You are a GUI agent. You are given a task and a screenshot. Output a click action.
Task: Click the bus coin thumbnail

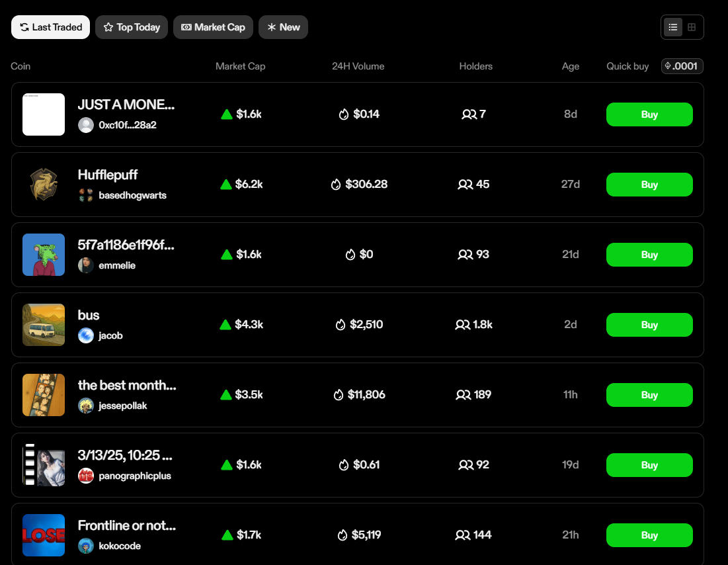pos(43,325)
